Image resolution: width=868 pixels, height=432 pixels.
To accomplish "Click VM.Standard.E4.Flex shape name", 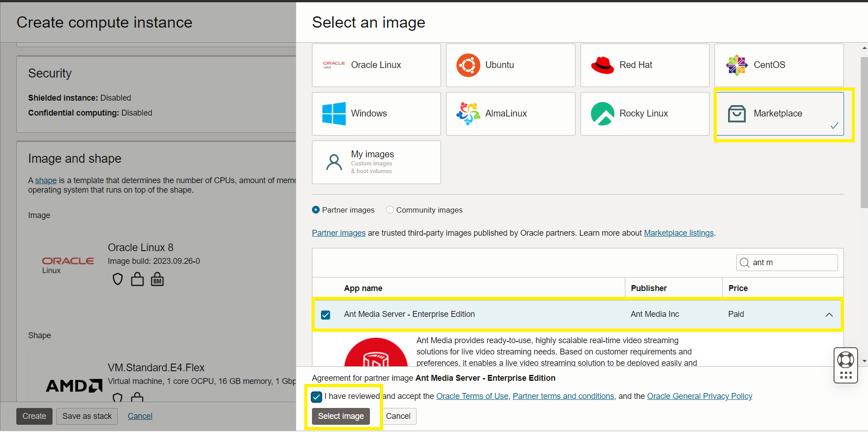I will coord(156,368).
